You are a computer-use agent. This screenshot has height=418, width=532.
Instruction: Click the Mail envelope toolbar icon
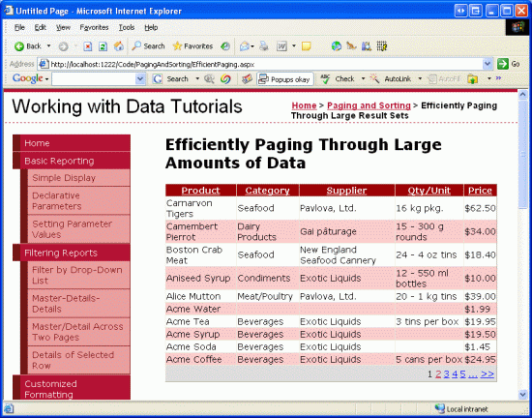(245, 46)
